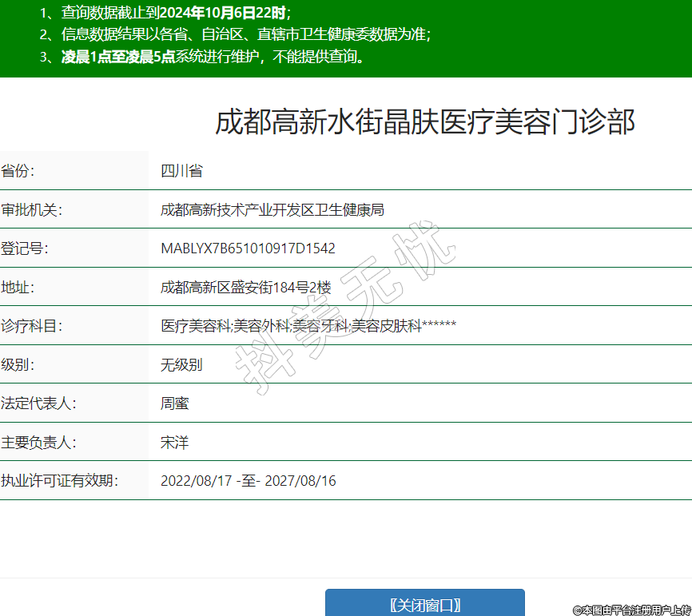
Task: Click the 诊疗科目 row label
Action: click(x=32, y=326)
